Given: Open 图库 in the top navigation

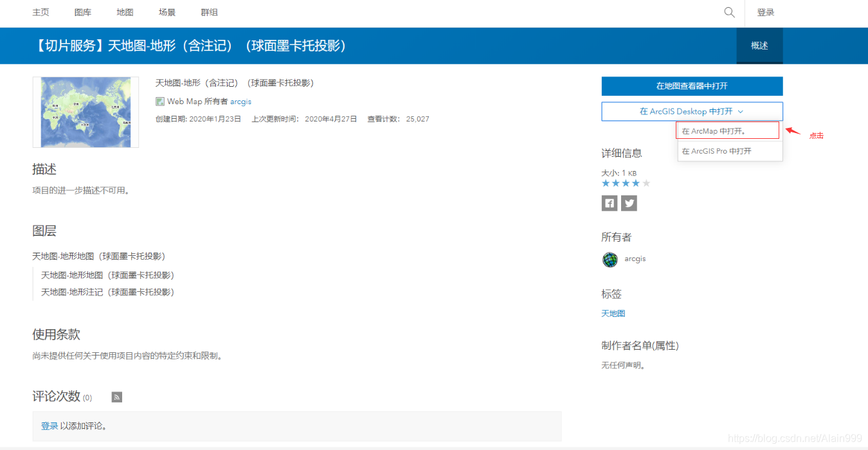Looking at the screenshot, I should pyautogui.click(x=83, y=12).
